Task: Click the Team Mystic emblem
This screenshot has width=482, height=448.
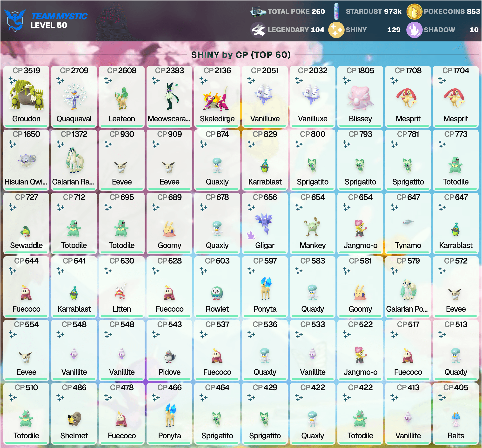Action: point(15,21)
